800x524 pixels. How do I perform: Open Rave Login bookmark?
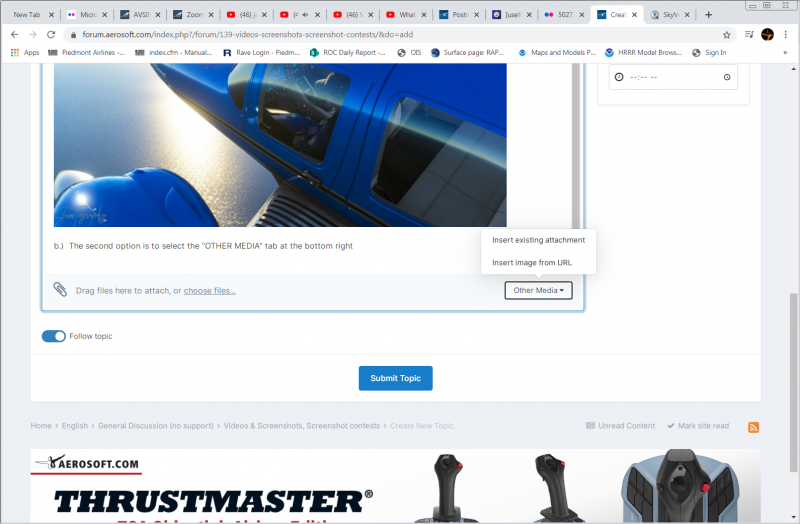point(261,53)
